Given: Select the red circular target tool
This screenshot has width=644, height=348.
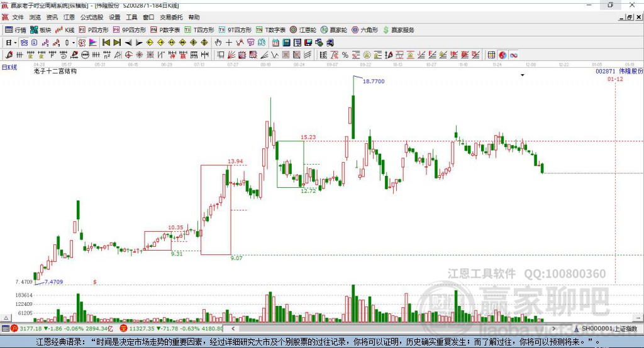Looking at the screenshot, I should click(128, 55).
